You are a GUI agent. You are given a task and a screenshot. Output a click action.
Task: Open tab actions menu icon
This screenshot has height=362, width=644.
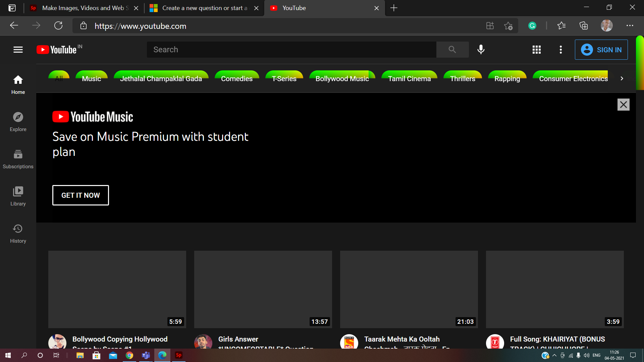point(12,8)
